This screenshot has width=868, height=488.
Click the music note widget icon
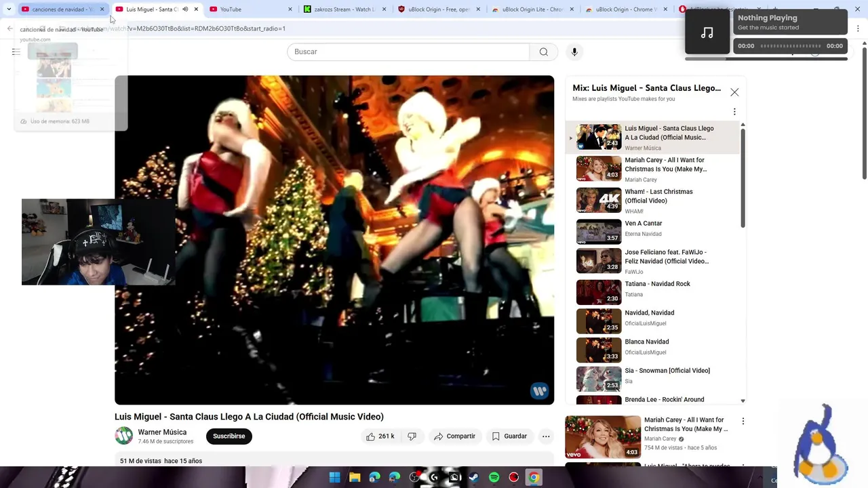pyautogui.click(x=707, y=33)
